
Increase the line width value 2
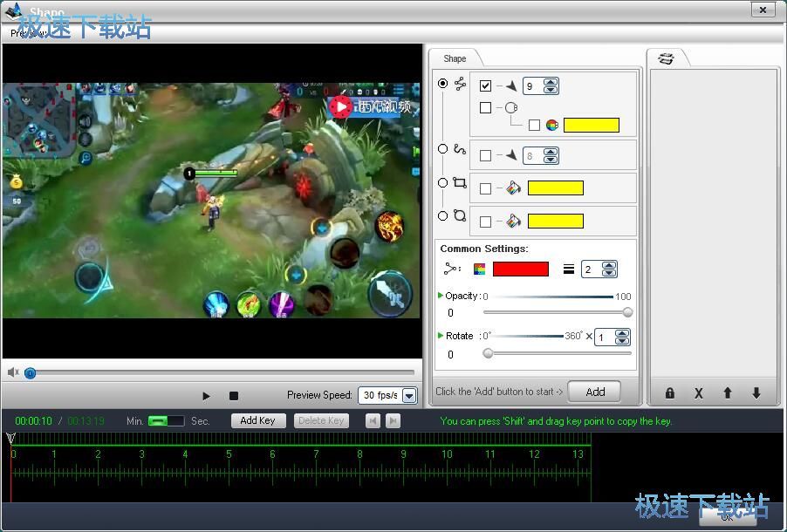pyautogui.click(x=609, y=265)
